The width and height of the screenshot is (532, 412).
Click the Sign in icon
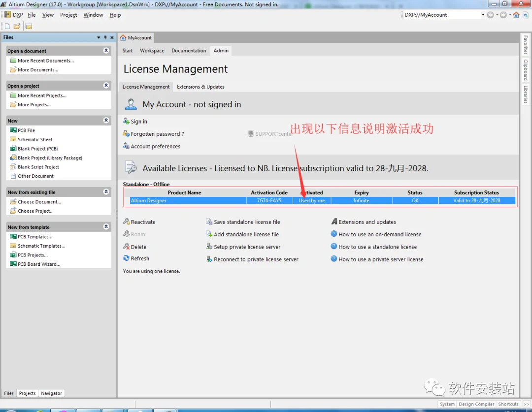pyautogui.click(x=126, y=121)
